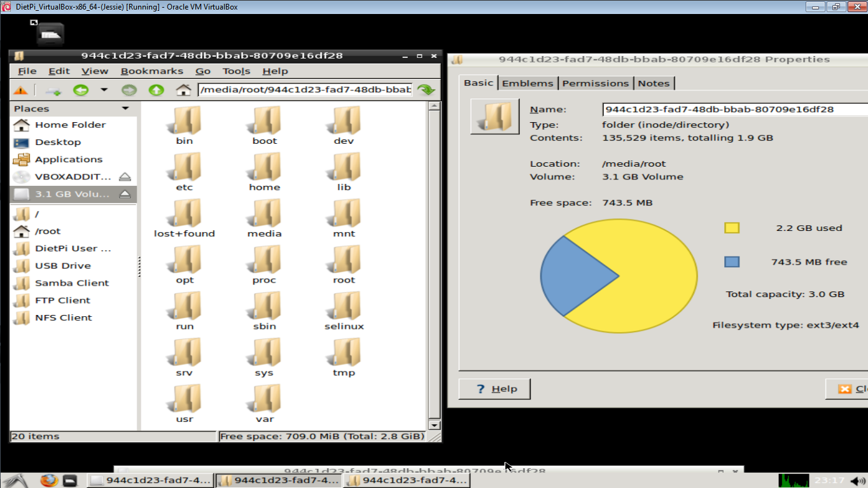Select the tmp folder

tap(344, 358)
